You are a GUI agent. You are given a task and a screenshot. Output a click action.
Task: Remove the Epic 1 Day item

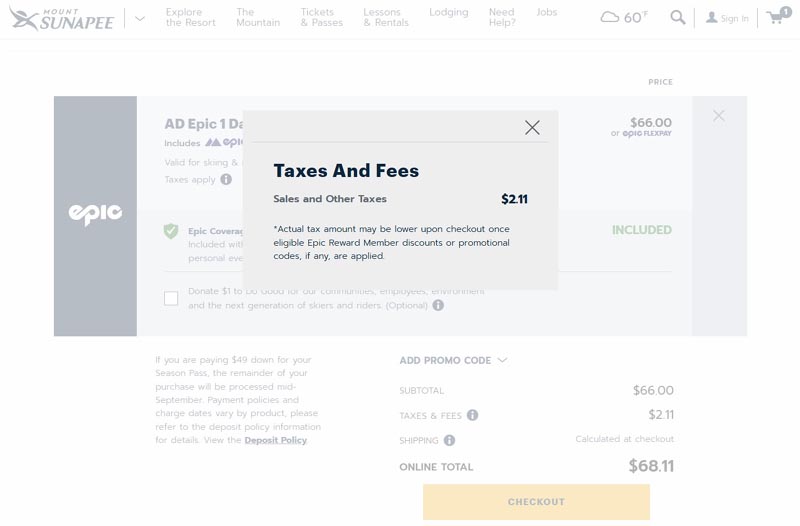719,116
